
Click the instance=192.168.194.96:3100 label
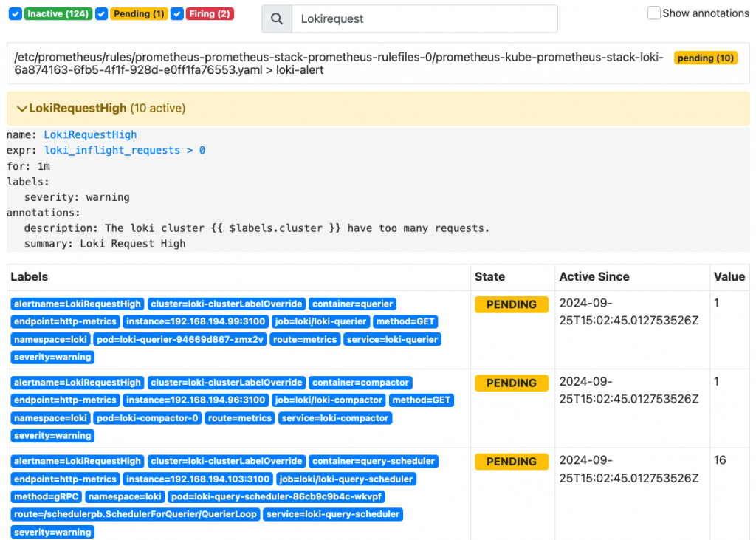click(196, 400)
